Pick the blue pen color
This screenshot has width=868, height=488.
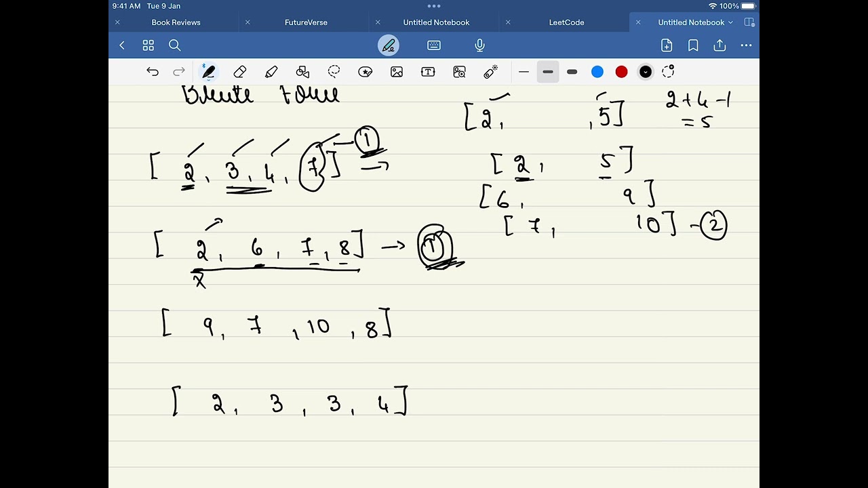tap(597, 72)
